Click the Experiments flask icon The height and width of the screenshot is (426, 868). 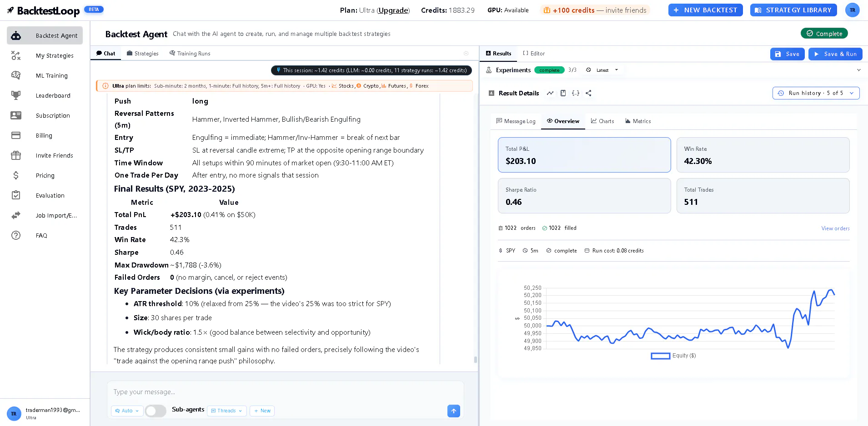tap(489, 70)
